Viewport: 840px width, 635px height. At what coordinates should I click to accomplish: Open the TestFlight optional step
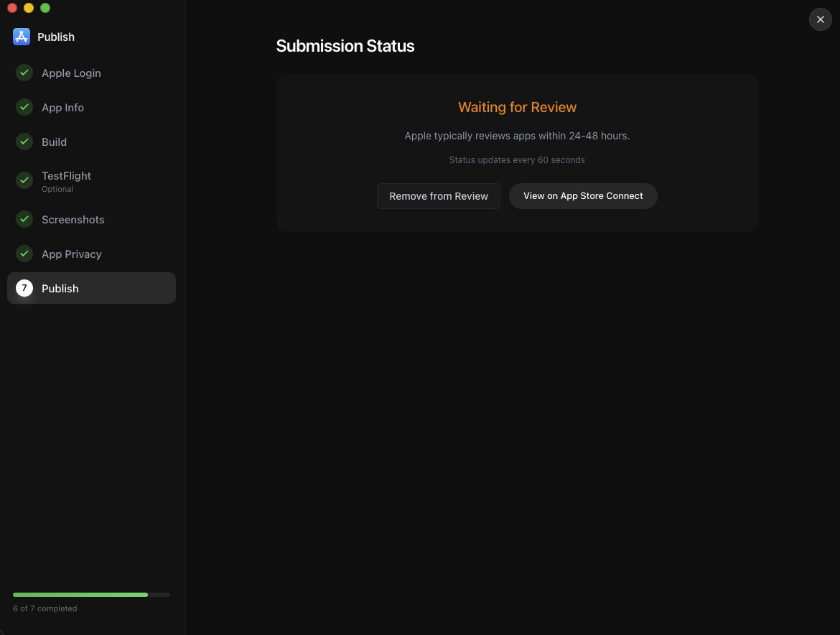pos(91,180)
